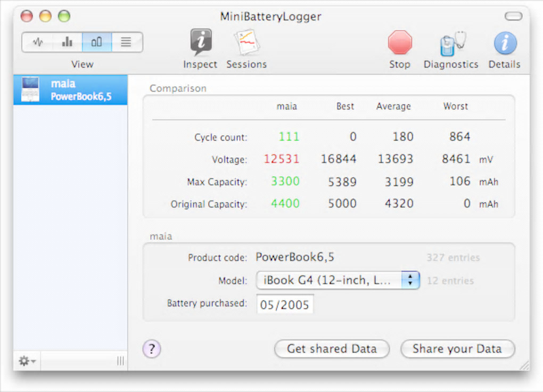Image resolution: width=543 pixels, height=392 pixels.
Task: Click the Best original capacity 5000
Action: 342,203
